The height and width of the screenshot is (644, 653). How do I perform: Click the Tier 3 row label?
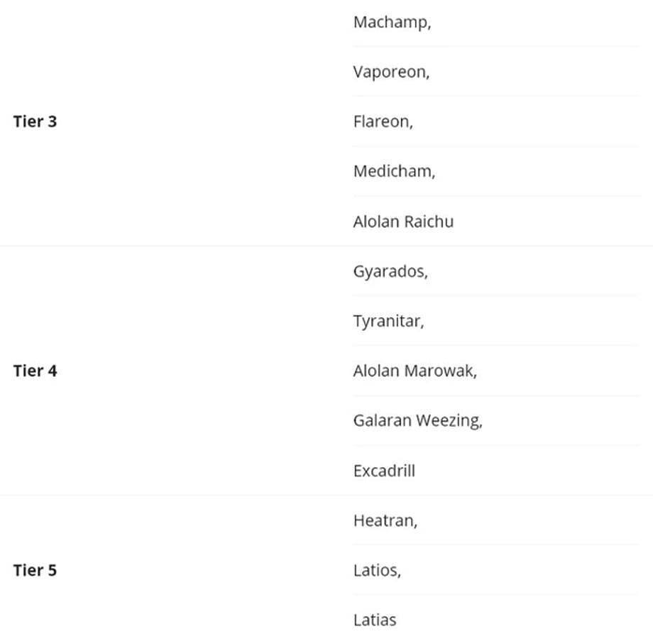click(x=35, y=121)
